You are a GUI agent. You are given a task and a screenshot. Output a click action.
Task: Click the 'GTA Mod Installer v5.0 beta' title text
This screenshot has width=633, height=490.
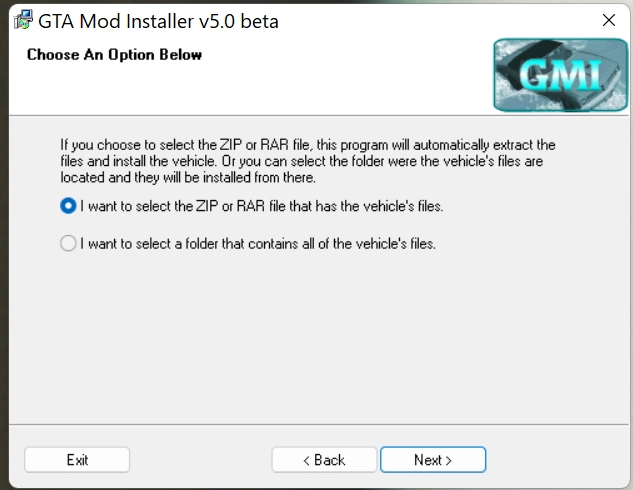click(158, 21)
